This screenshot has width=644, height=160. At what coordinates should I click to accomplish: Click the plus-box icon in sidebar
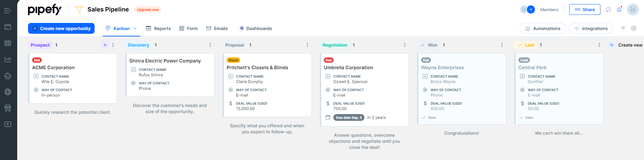click(8, 124)
